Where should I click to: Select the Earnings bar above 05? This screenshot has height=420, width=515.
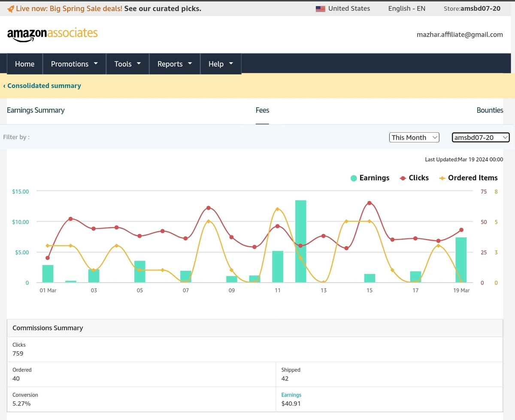(x=140, y=272)
